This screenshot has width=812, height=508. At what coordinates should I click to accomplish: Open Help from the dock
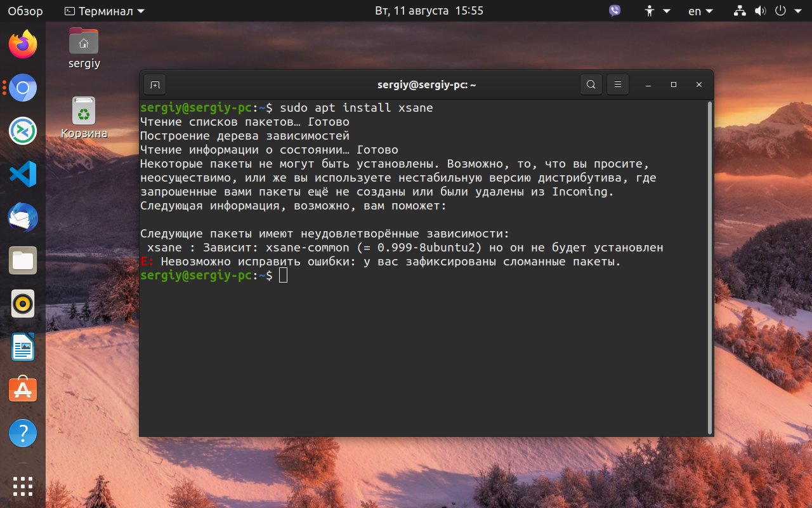[x=23, y=433]
